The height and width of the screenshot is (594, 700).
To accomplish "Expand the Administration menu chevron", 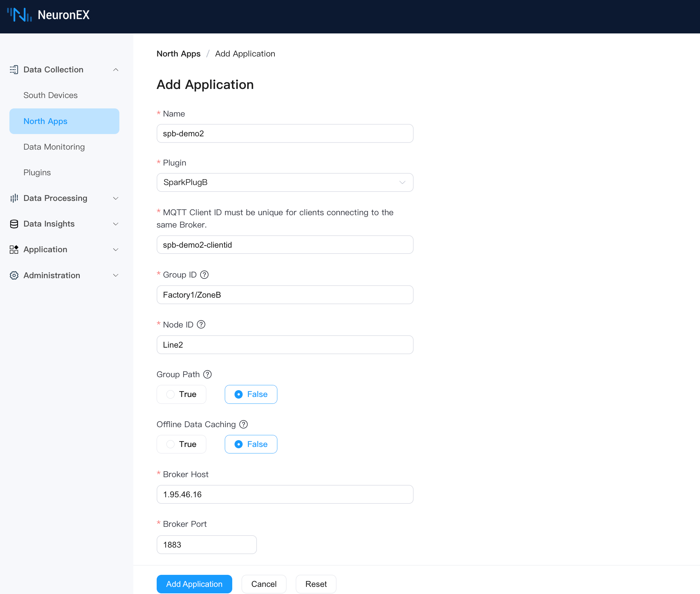I will point(115,276).
